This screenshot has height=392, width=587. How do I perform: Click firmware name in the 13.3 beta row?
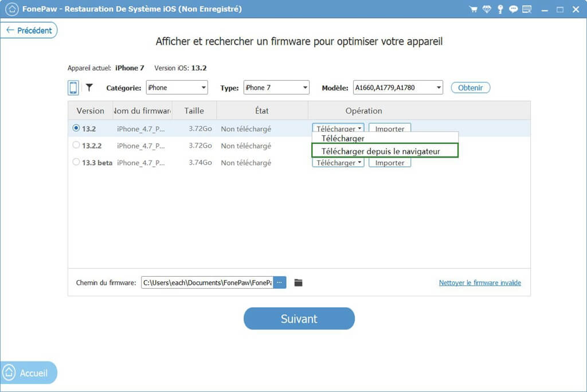[x=141, y=163]
